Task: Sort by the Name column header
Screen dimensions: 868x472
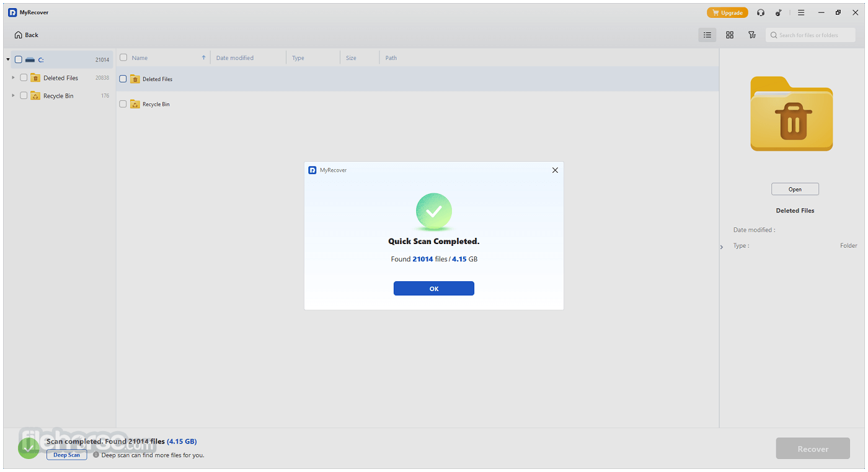Action: pos(139,58)
